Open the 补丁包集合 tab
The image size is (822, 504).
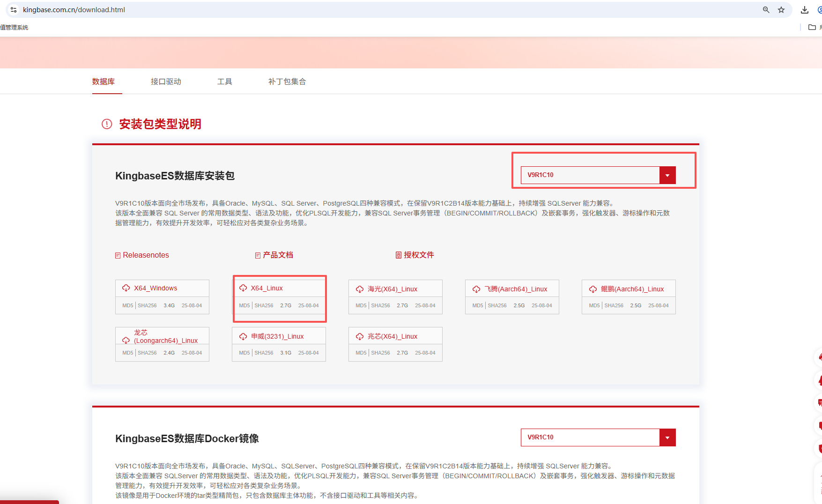287,82
